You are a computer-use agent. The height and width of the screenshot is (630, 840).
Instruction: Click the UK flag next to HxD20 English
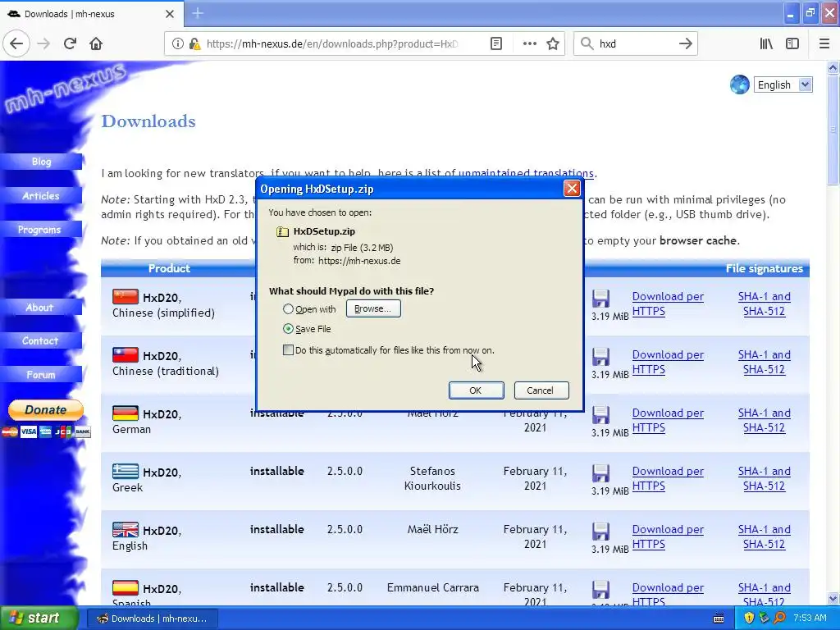126,529
